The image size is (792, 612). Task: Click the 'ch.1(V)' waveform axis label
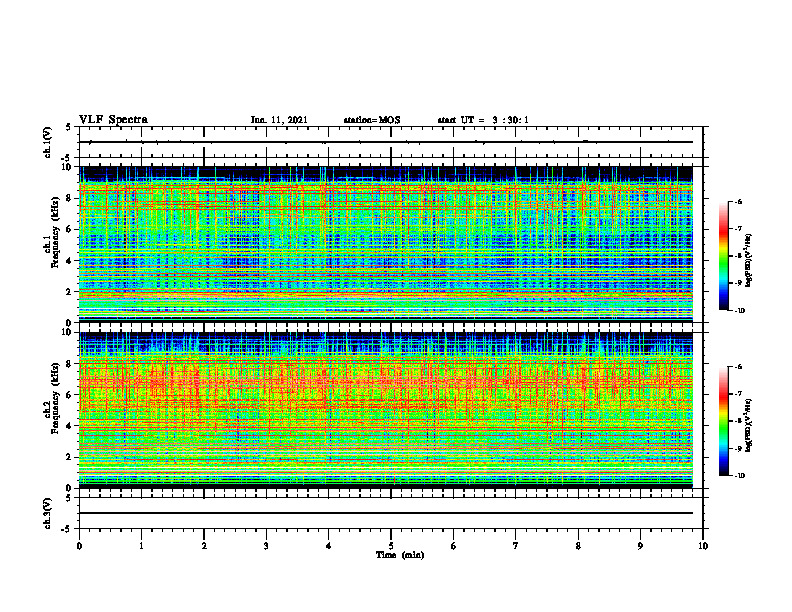click(48, 142)
